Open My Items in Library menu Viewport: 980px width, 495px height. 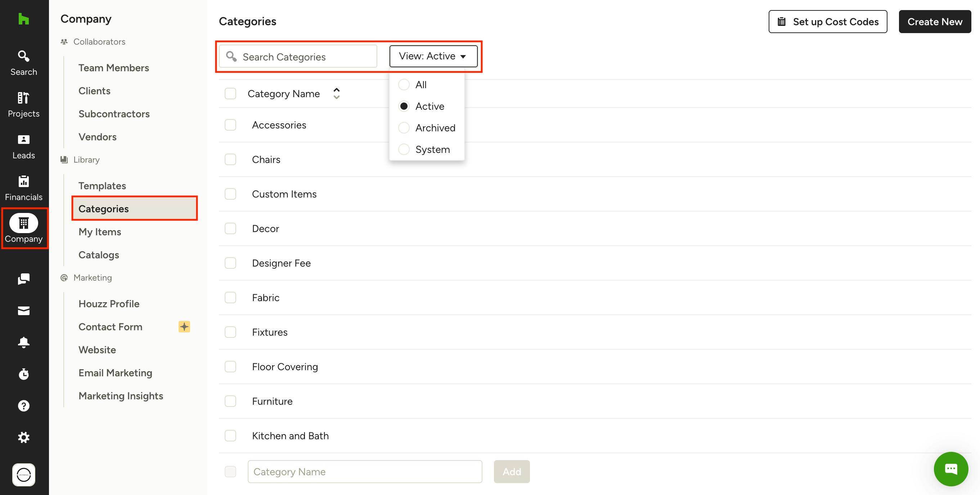[x=100, y=232]
